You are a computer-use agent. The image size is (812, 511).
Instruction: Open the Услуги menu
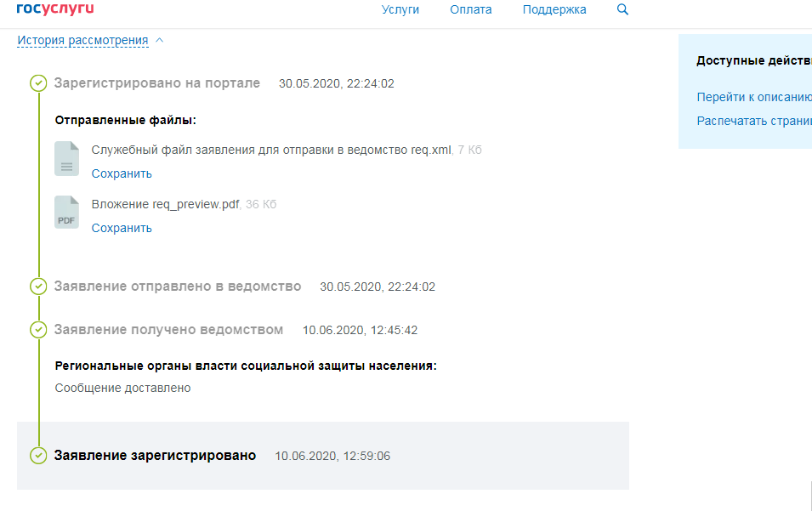tap(400, 9)
